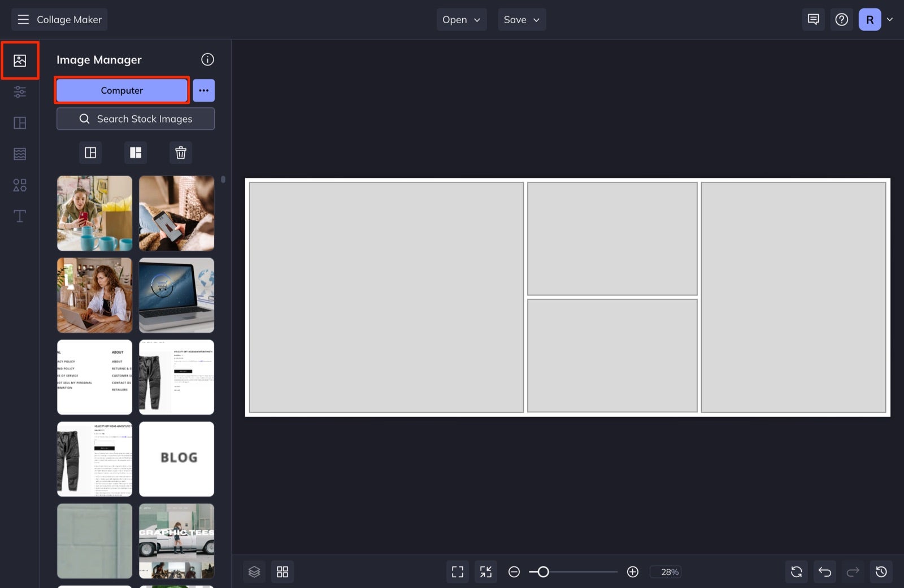The height and width of the screenshot is (588, 904).
Task: Upload images using the Computer button
Action: pyautogui.click(x=121, y=90)
